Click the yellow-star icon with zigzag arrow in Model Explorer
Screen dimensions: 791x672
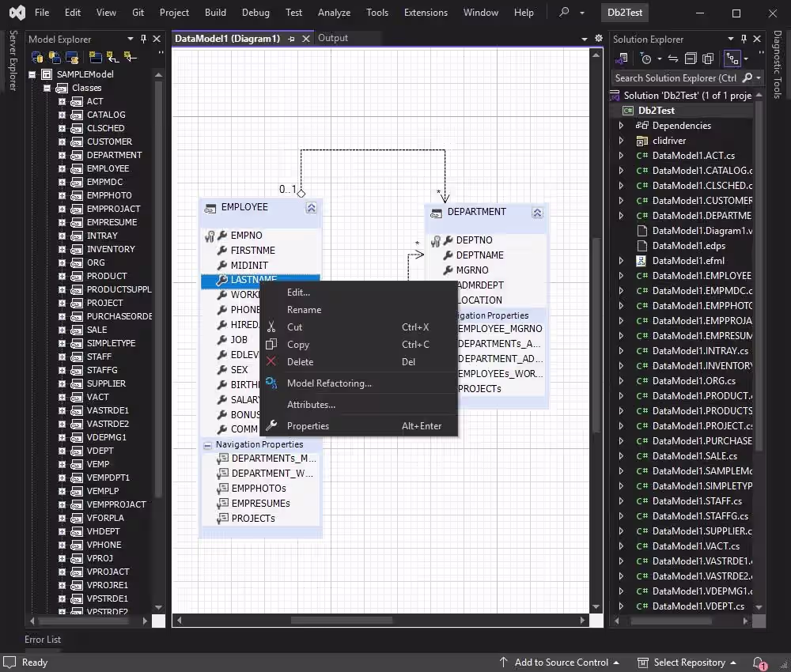pyautogui.click(x=112, y=58)
